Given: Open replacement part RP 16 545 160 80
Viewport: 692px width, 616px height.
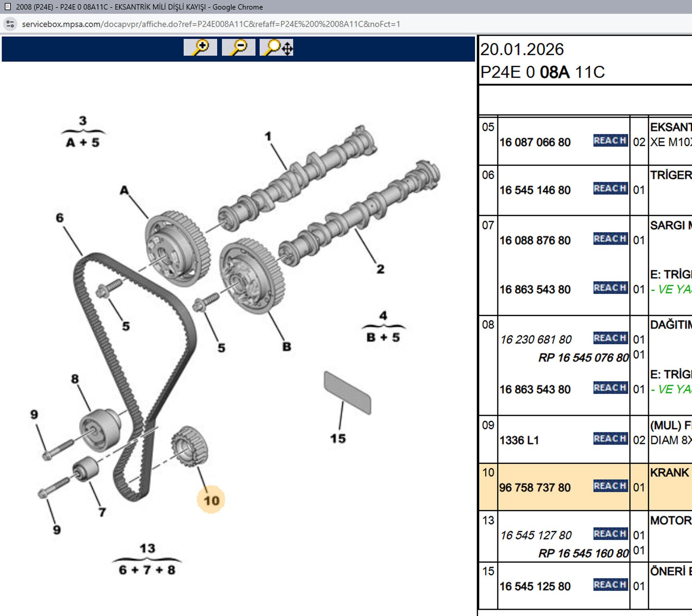Looking at the screenshot, I should pyautogui.click(x=583, y=553).
